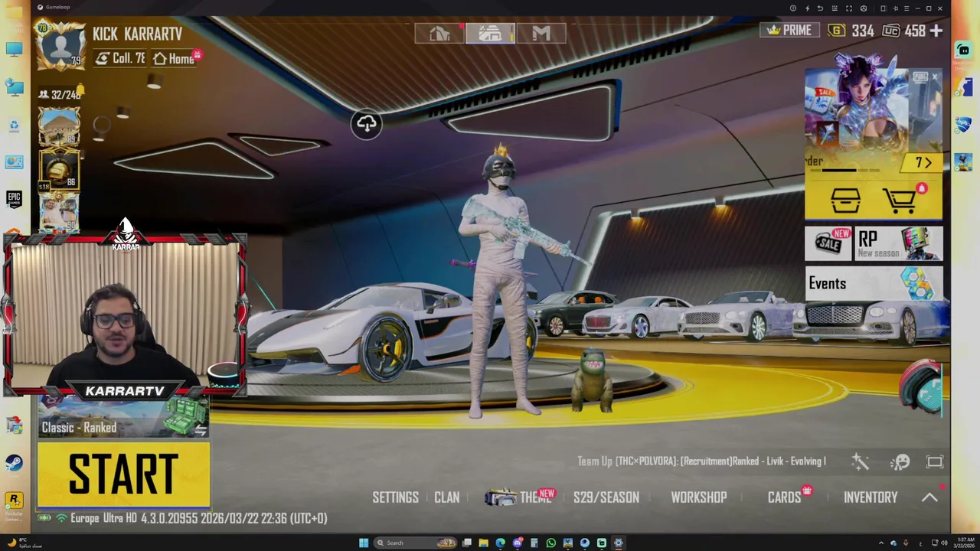Screen dimensions: 980x551
Task: Open File Explorer from the taskbar
Action: coord(483,543)
